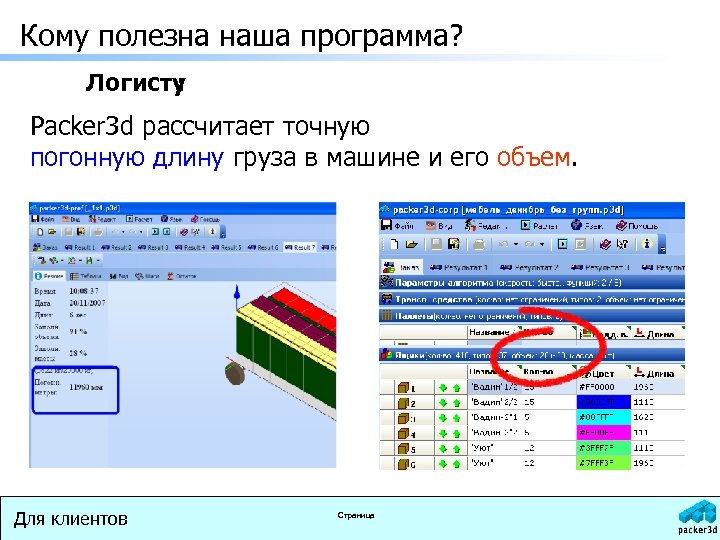Switch to Result 1 tab in packer3d-prof
Screen dimensions: 720x540
point(80,247)
